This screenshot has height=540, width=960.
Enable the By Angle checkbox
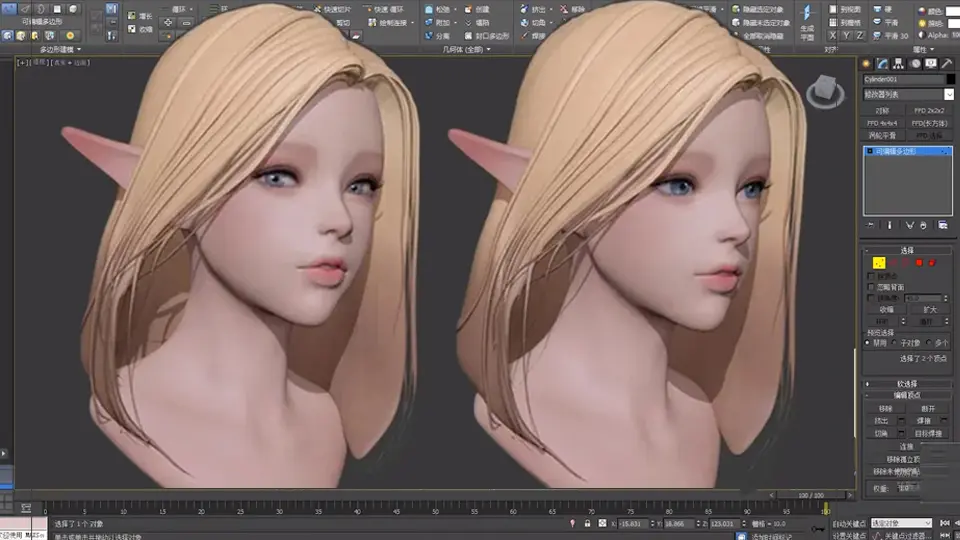point(871,298)
